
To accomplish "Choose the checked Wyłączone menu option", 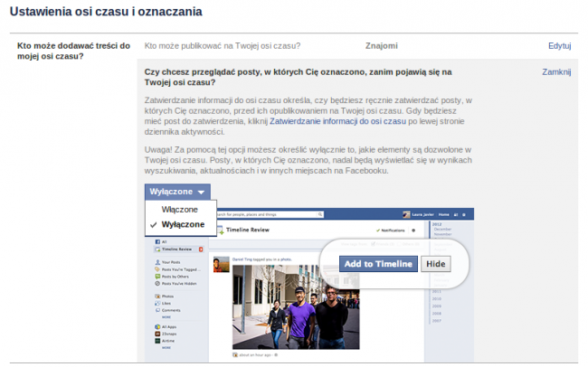I will click(x=180, y=224).
